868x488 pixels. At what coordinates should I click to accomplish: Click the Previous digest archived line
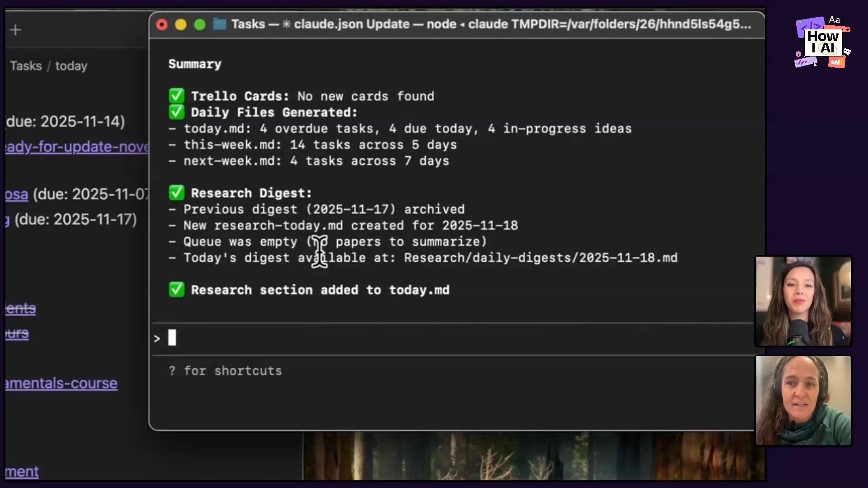pyautogui.click(x=316, y=210)
